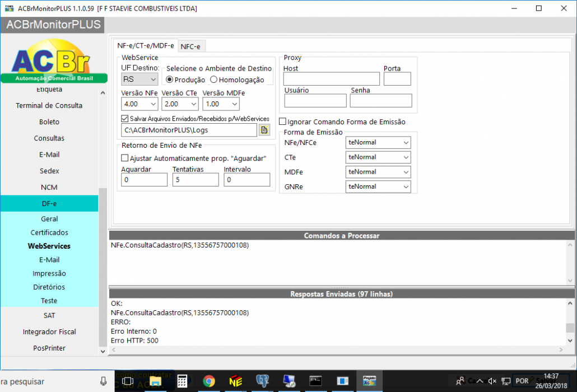
Task: Open the Versão NFe dropdown set to 4.00
Action: point(139,104)
